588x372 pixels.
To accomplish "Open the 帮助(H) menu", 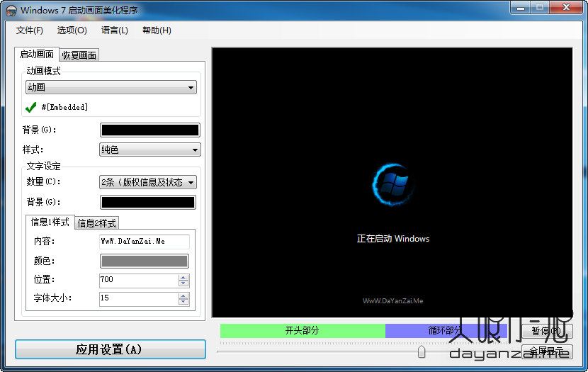I will tap(157, 30).
